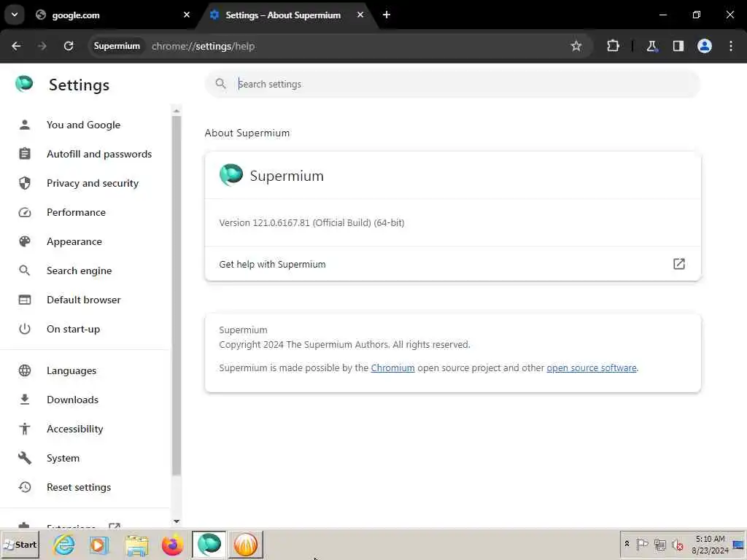
Task: Toggle the side panel icon
Action: [678, 46]
